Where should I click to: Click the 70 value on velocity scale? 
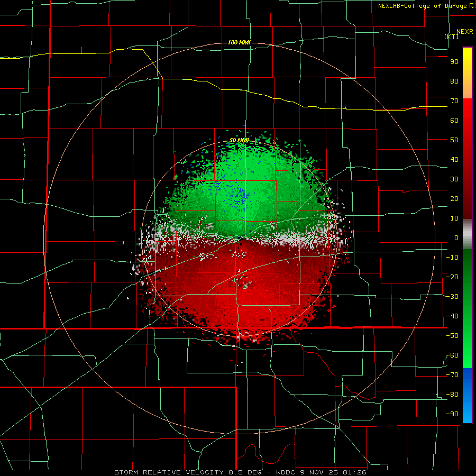(x=454, y=101)
